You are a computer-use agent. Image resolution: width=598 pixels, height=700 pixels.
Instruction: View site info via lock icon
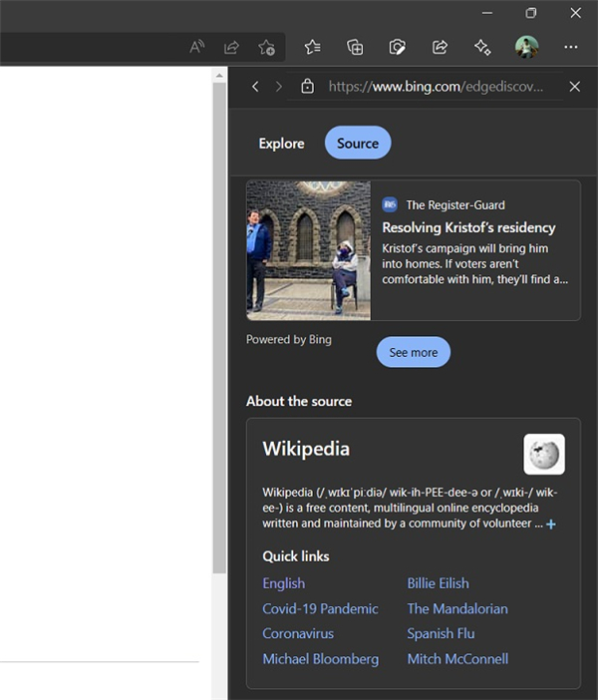(x=308, y=87)
